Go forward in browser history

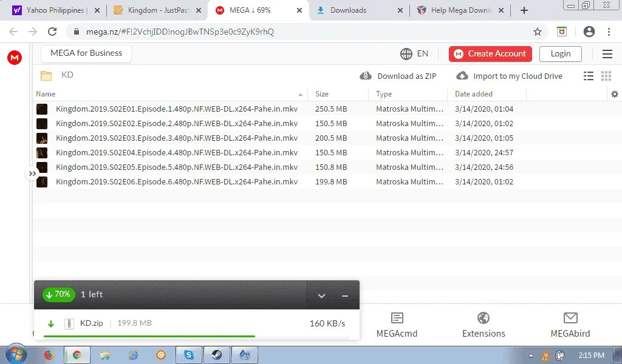click(33, 32)
